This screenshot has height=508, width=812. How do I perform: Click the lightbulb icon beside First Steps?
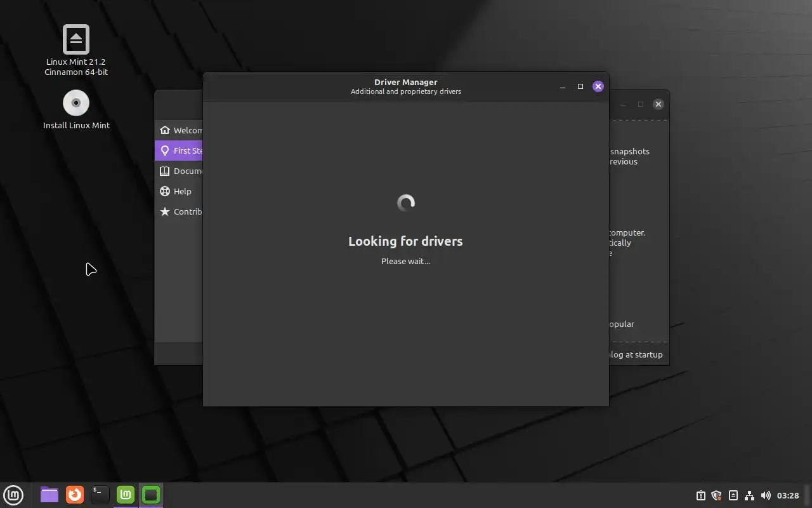click(x=165, y=150)
